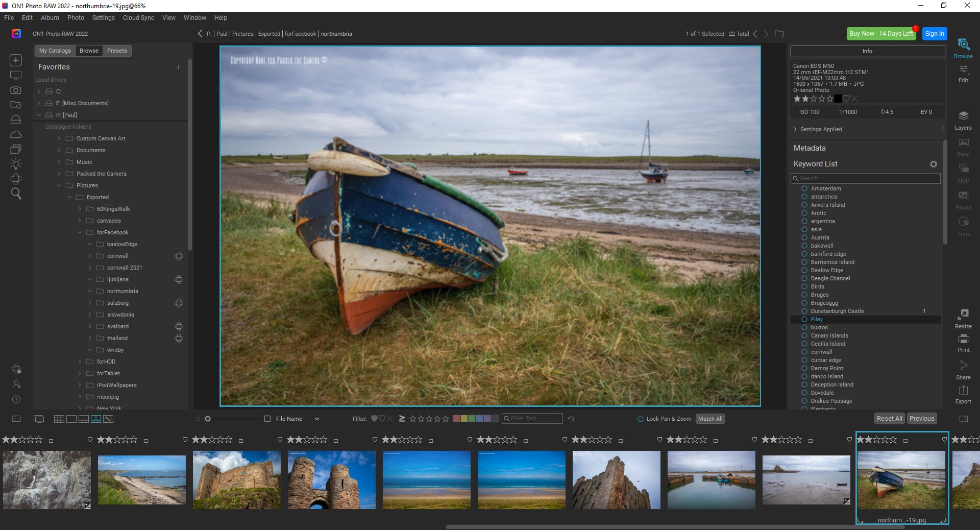This screenshot has height=530, width=980.
Task: Click the Filter Text input field
Action: pyautogui.click(x=532, y=419)
